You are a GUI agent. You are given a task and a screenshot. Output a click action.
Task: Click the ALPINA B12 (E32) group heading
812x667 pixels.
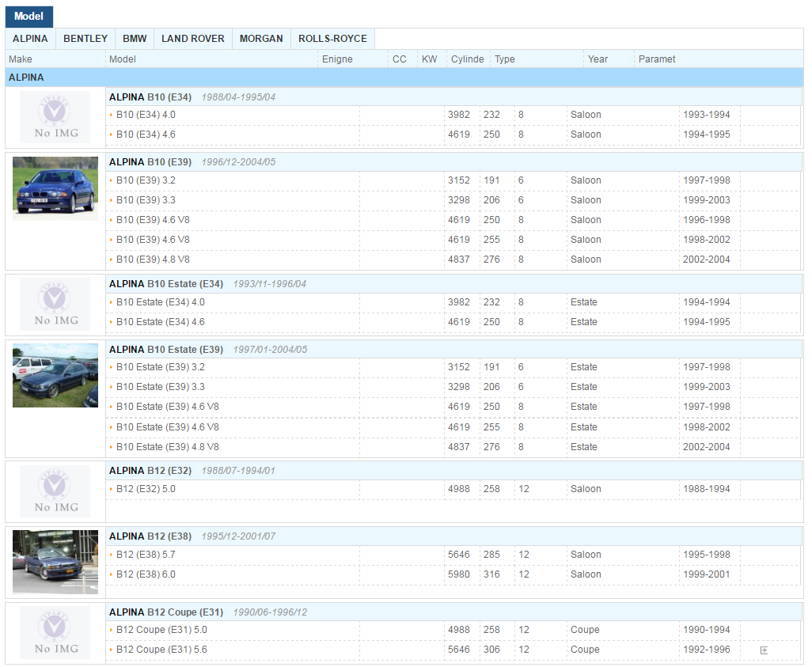coord(150,472)
